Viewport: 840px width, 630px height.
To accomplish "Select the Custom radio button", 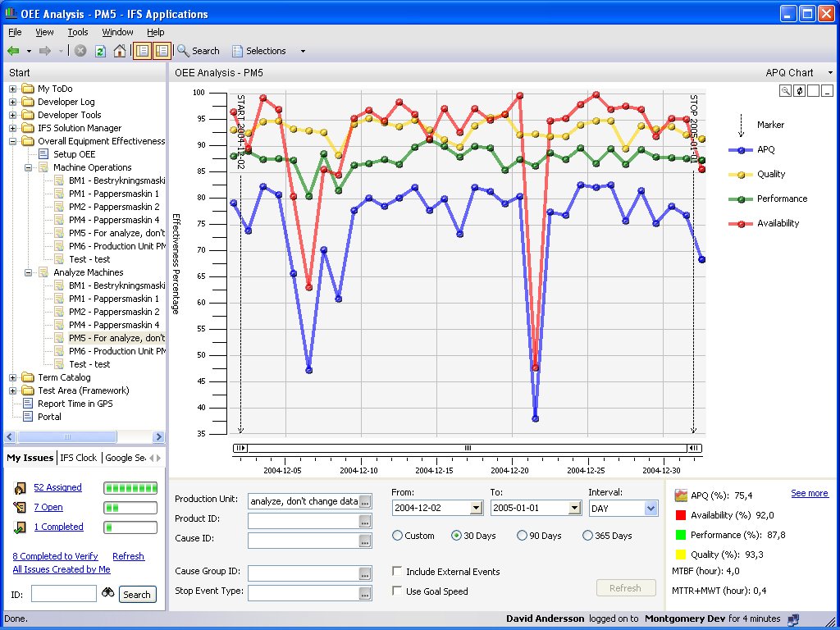I will 398,535.
